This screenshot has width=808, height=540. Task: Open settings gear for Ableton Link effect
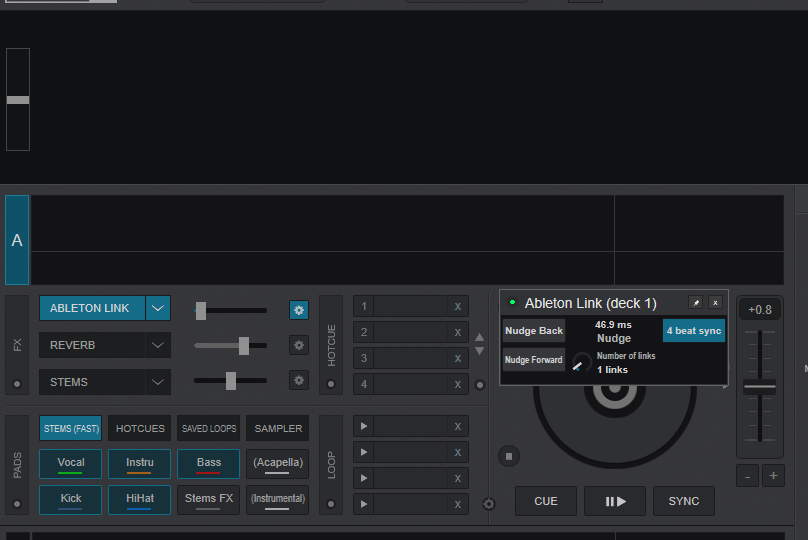tap(298, 310)
